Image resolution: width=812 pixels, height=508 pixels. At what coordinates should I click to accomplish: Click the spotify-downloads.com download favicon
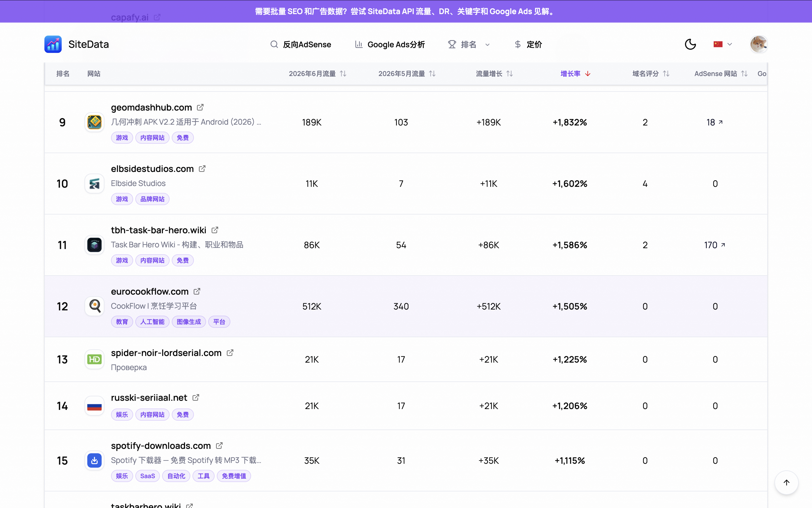pyautogui.click(x=94, y=460)
